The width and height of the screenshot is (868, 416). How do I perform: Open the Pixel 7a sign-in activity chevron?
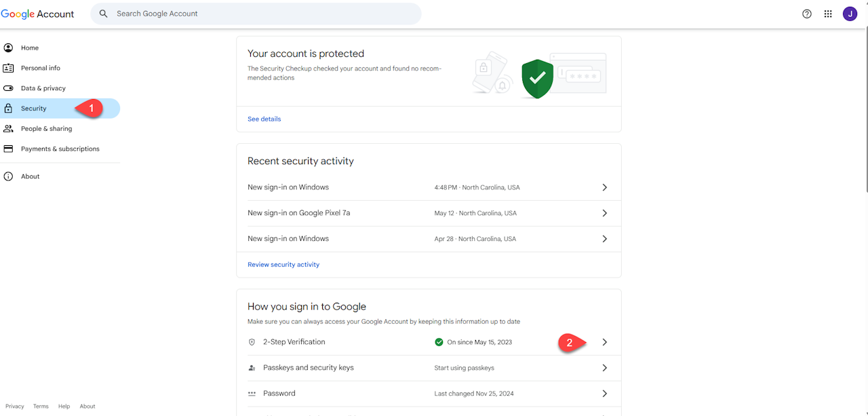click(604, 213)
